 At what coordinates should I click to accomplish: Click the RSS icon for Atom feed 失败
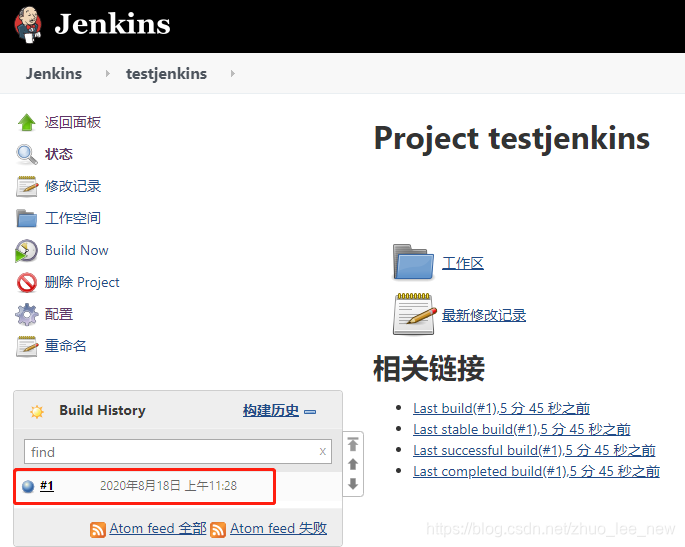pyautogui.click(x=218, y=530)
